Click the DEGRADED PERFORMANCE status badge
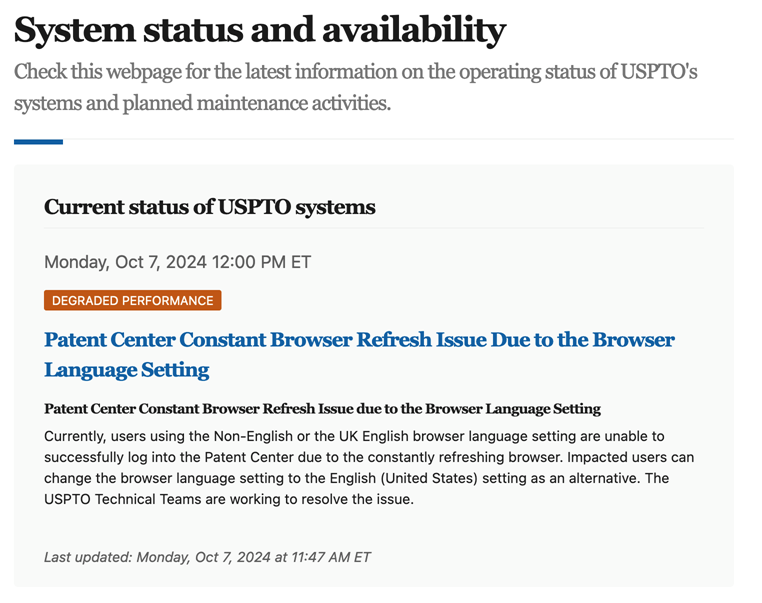The width and height of the screenshot is (762, 603). tap(132, 300)
